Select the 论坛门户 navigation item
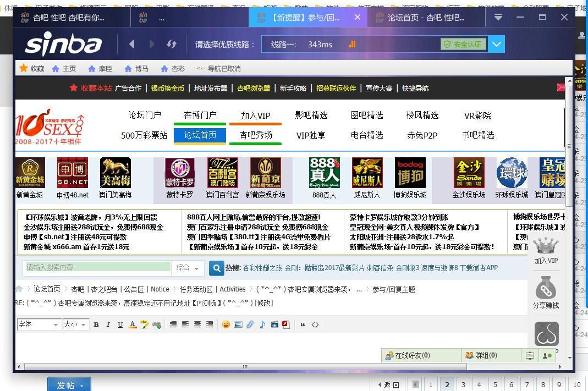The image size is (588, 391). [145, 115]
